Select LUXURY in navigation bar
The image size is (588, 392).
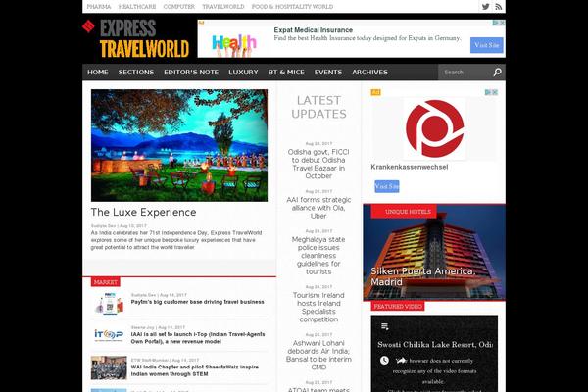click(x=243, y=72)
